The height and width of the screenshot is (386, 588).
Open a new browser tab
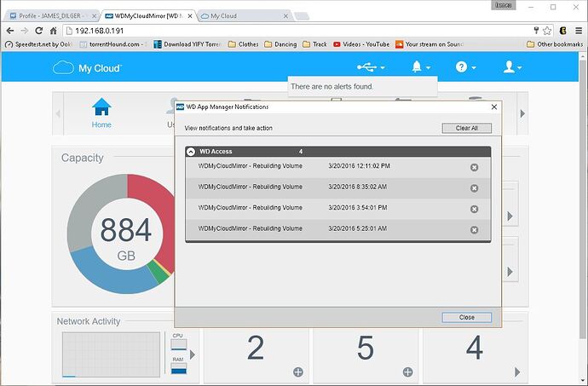[x=302, y=16]
